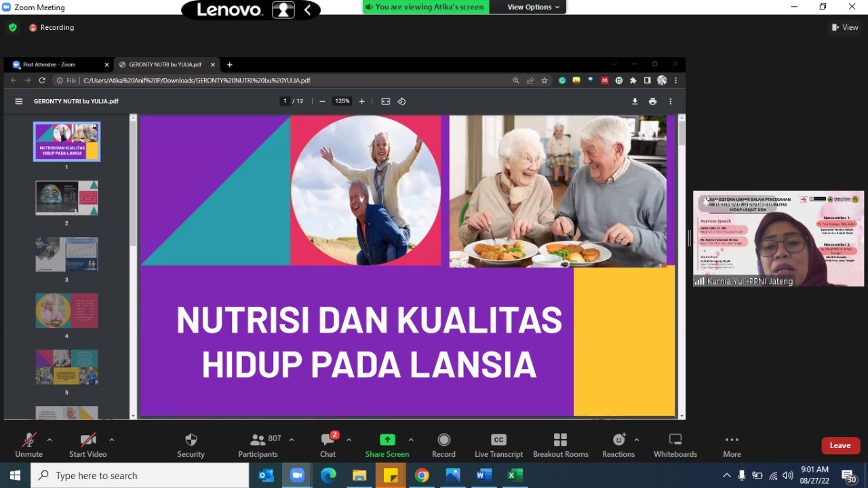Open the View layout menu
Image resolution: width=868 pixels, height=488 pixels.
tap(845, 27)
